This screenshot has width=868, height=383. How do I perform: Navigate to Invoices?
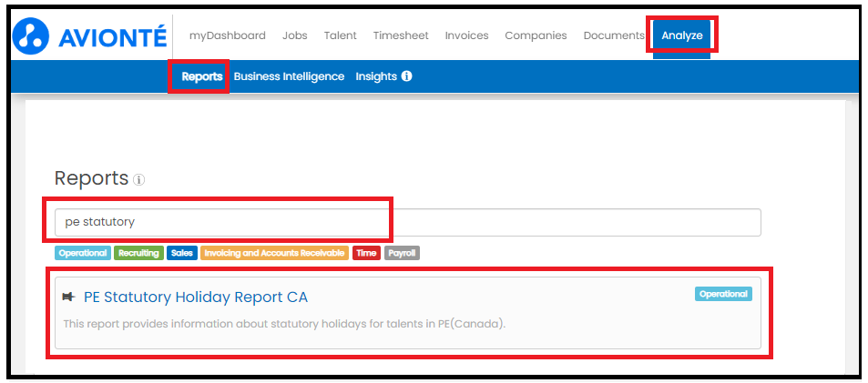pyautogui.click(x=466, y=35)
